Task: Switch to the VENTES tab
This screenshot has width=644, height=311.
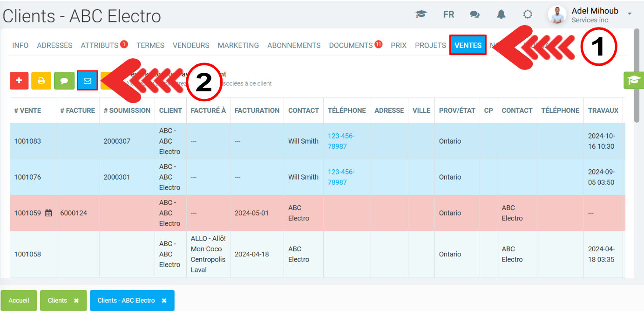Action: tap(468, 45)
